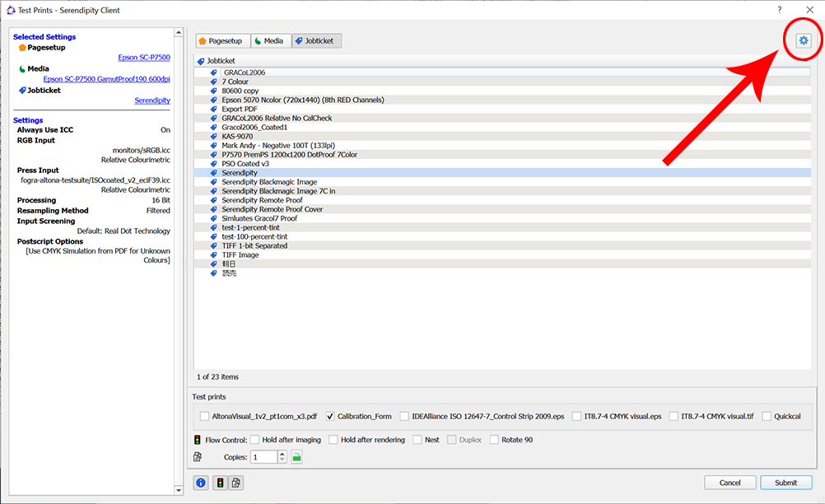
Task: Enable Hold after imaging
Action: click(x=254, y=440)
